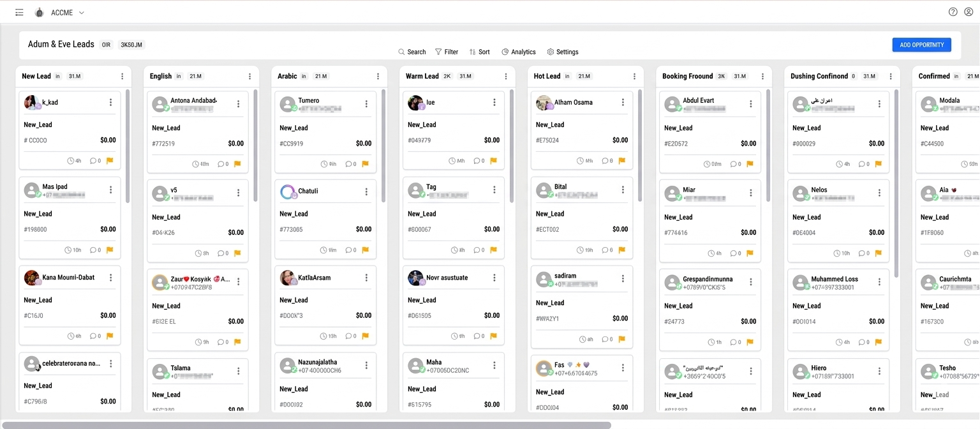Click the horizontal scrollbar at the bottom

tap(306, 424)
